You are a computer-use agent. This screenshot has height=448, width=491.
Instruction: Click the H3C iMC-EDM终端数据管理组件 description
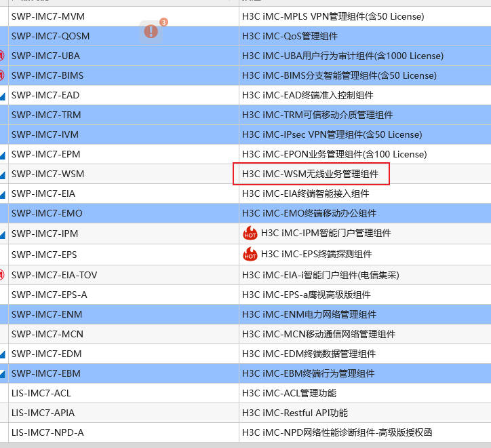[309, 354]
